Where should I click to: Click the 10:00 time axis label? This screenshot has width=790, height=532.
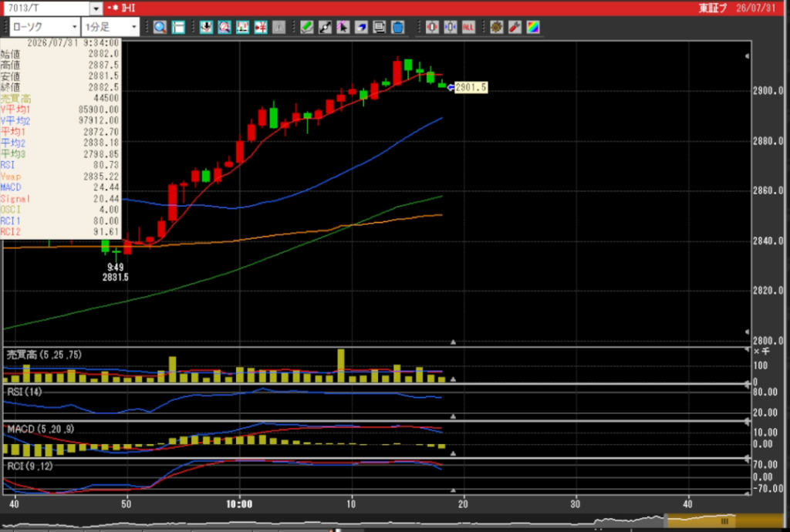pos(239,503)
